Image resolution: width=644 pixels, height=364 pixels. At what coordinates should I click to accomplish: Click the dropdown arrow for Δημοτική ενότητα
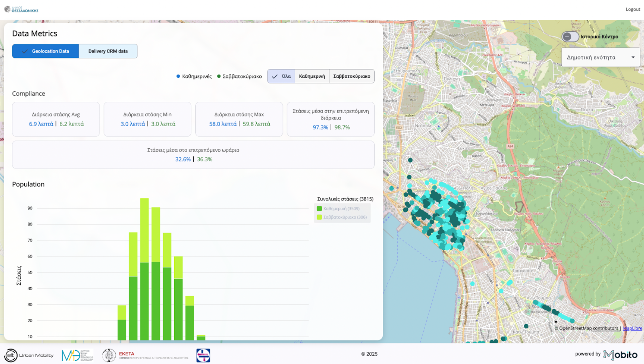pos(633,57)
